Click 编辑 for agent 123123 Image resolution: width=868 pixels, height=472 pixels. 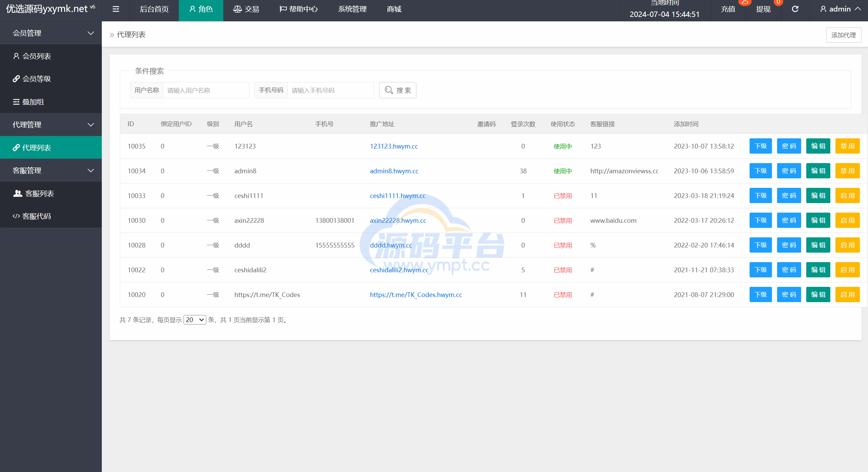click(x=818, y=146)
